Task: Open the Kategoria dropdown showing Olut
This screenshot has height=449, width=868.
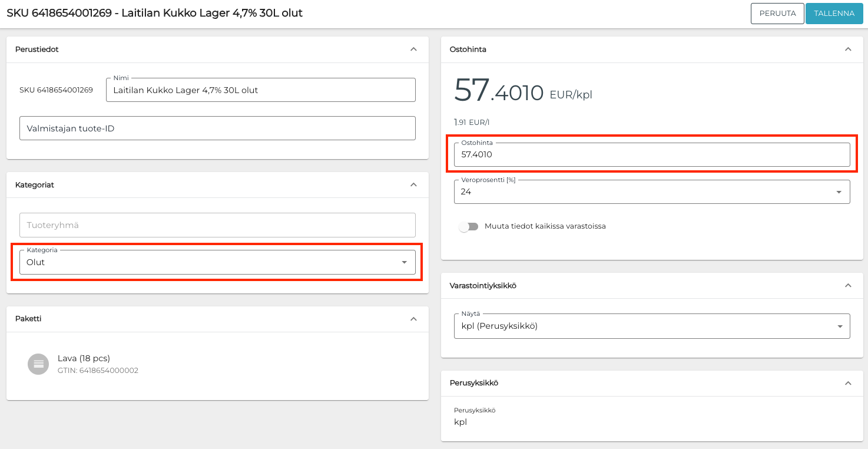Action: (x=217, y=263)
